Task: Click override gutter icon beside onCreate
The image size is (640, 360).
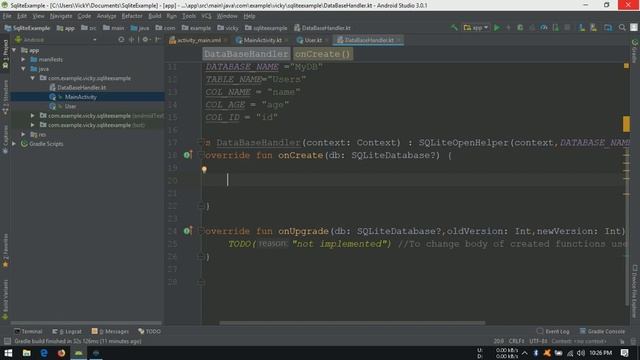Action: pos(187,155)
